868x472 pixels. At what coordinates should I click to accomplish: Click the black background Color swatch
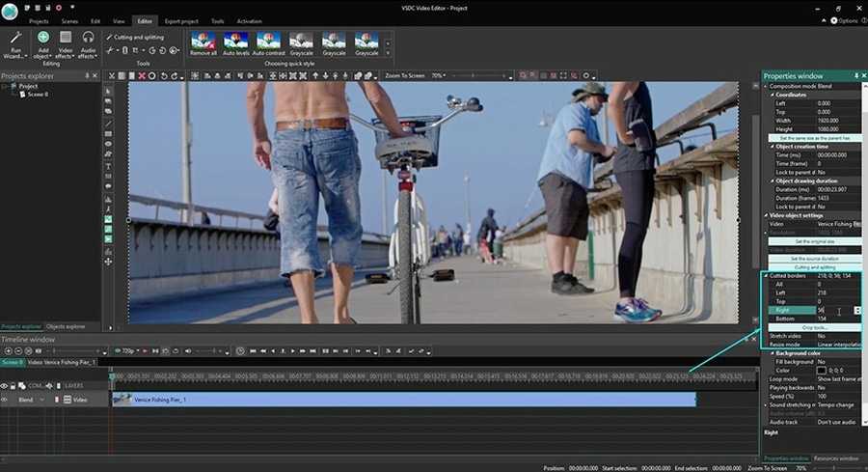coord(821,370)
